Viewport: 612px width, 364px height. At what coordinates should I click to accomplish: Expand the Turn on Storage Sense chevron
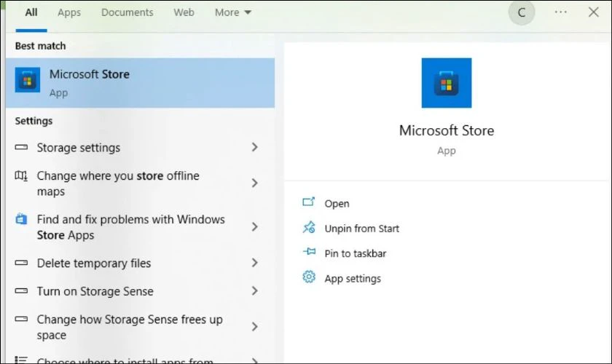tap(254, 290)
